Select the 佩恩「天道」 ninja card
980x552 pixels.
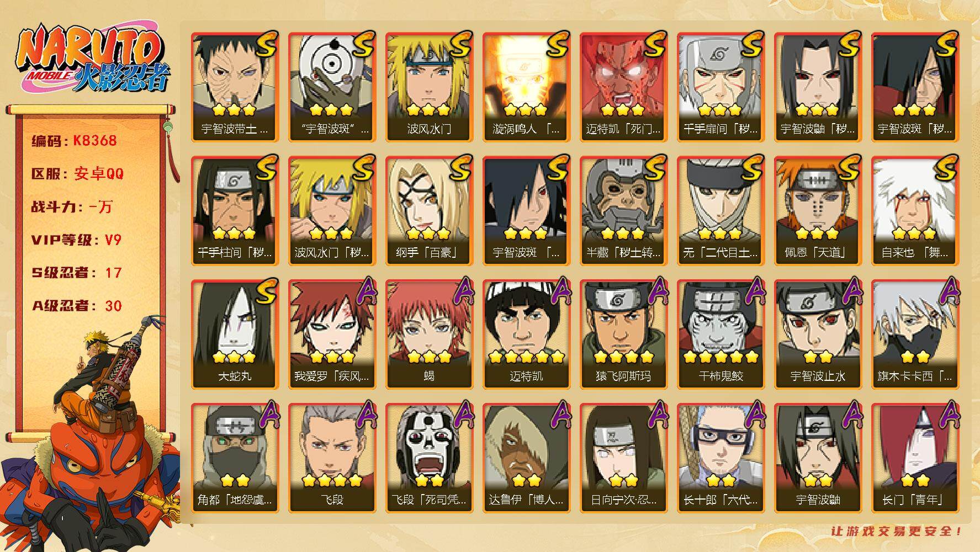[x=818, y=210]
